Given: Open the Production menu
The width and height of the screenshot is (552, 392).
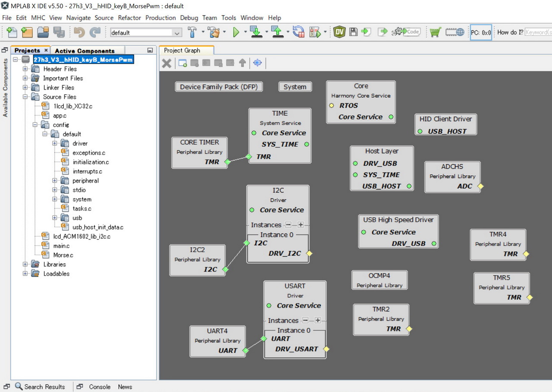Looking at the screenshot, I should [x=160, y=18].
